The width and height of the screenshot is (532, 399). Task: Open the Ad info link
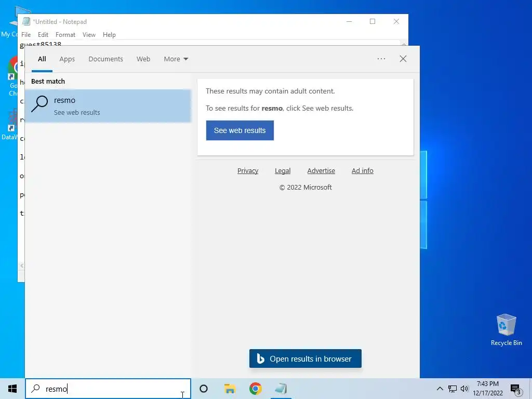[x=362, y=170]
